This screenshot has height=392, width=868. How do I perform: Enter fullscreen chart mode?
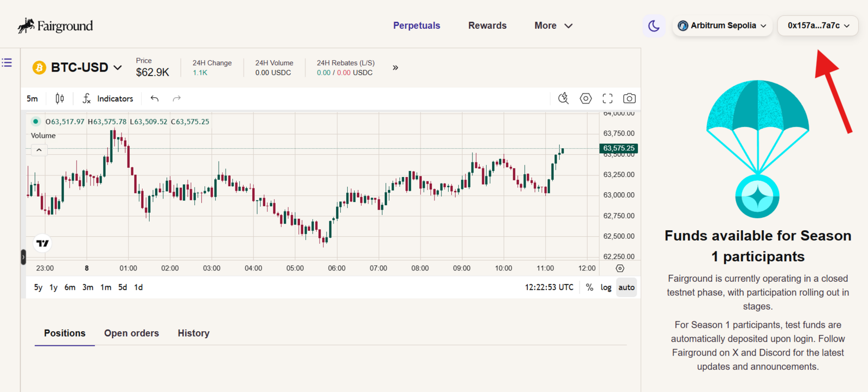pyautogui.click(x=608, y=98)
